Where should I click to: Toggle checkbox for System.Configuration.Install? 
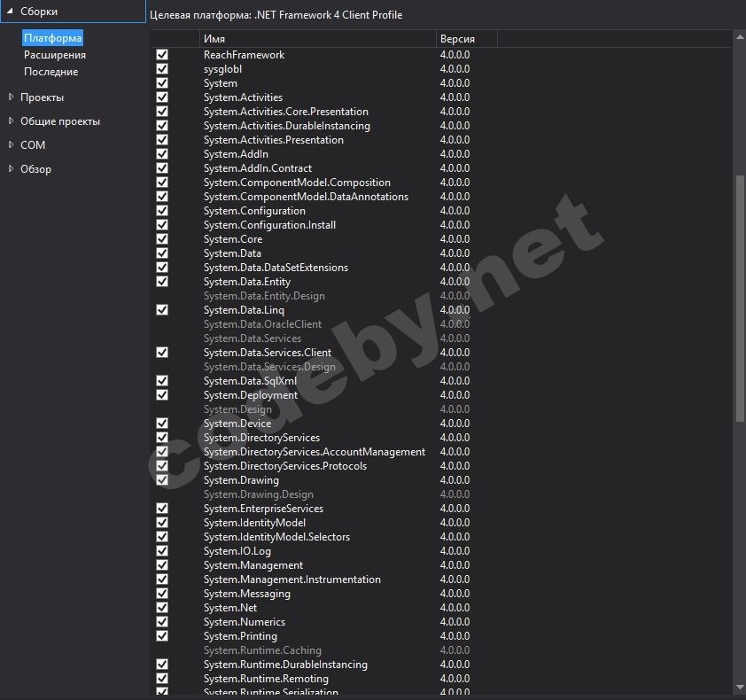tap(162, 224)
